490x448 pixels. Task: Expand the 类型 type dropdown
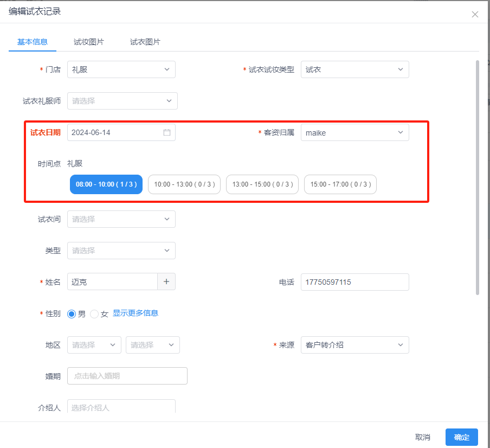coord(121,251)
